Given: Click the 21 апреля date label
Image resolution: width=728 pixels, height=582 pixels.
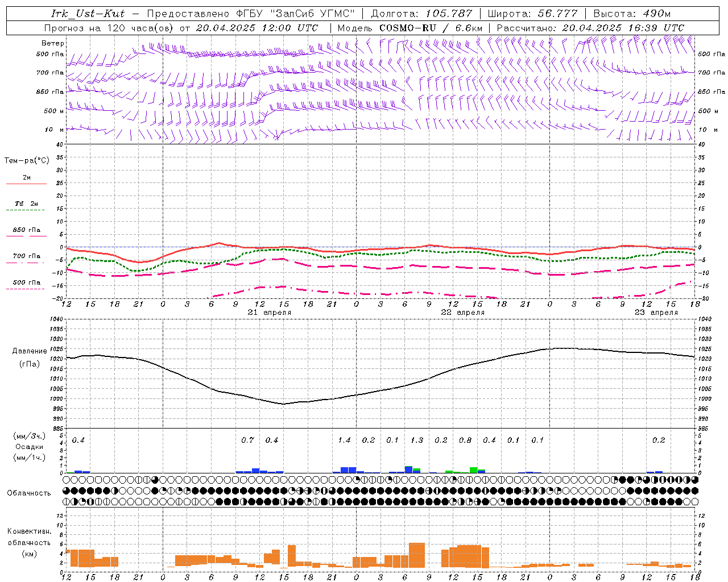Looking at the screenshot, I should [270, 313].
